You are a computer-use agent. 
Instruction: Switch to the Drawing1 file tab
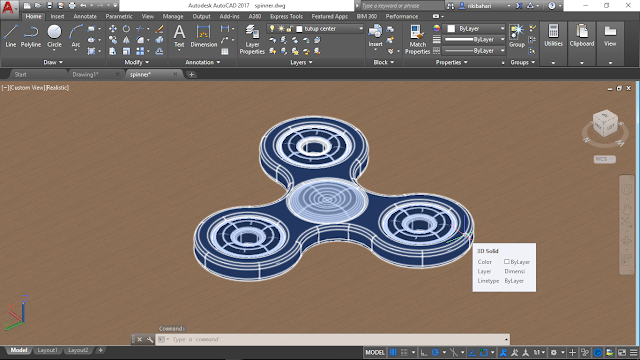coord(85,74)
